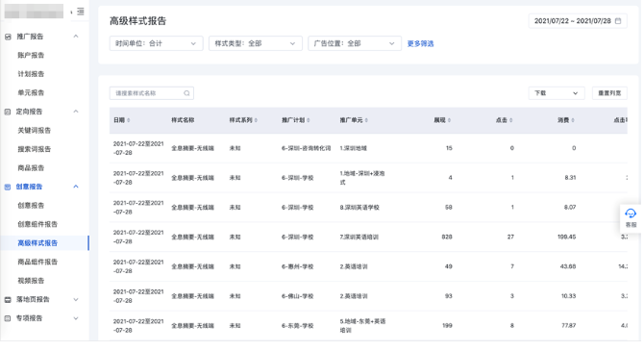
Task: Collapse the 定向报告 group chevron
Action: coord(76,112)
